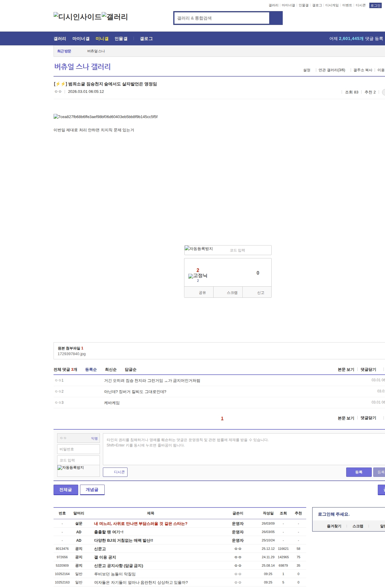Open the 설정 menu in the gallery header
This screenshot has height=588, width=385.
[306, 70]
